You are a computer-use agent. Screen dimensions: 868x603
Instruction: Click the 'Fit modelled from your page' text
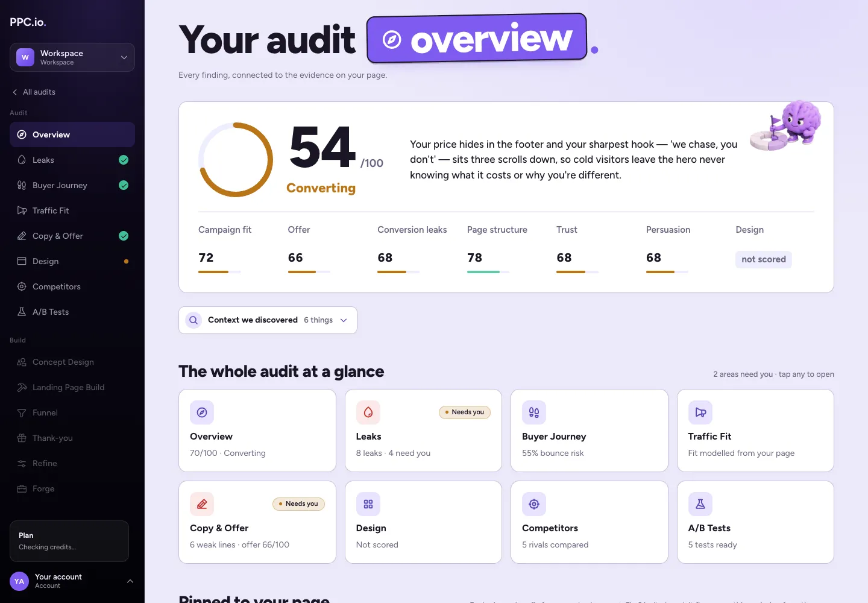click(x=741, y=453)
